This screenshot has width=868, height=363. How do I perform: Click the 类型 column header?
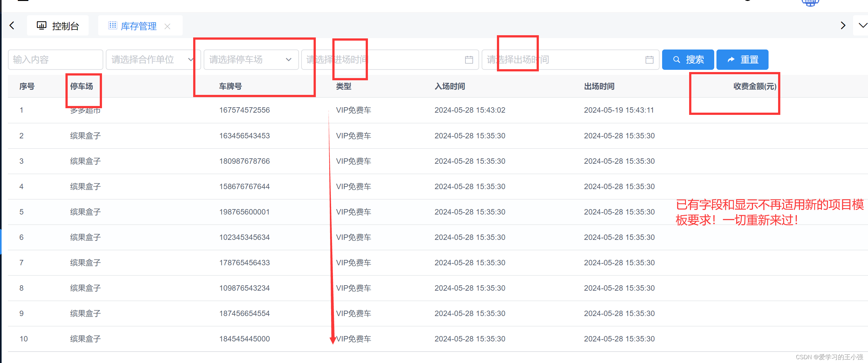pyautogui.click(x=344, y=86)
